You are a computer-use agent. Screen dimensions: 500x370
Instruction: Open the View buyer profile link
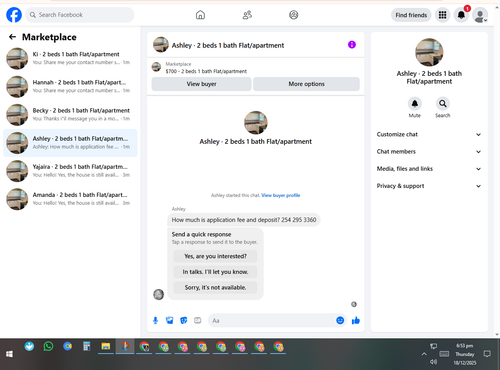(281, 195)
